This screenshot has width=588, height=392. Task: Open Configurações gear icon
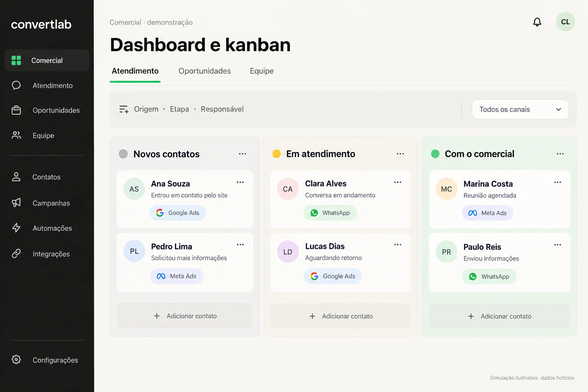[16, 359]
